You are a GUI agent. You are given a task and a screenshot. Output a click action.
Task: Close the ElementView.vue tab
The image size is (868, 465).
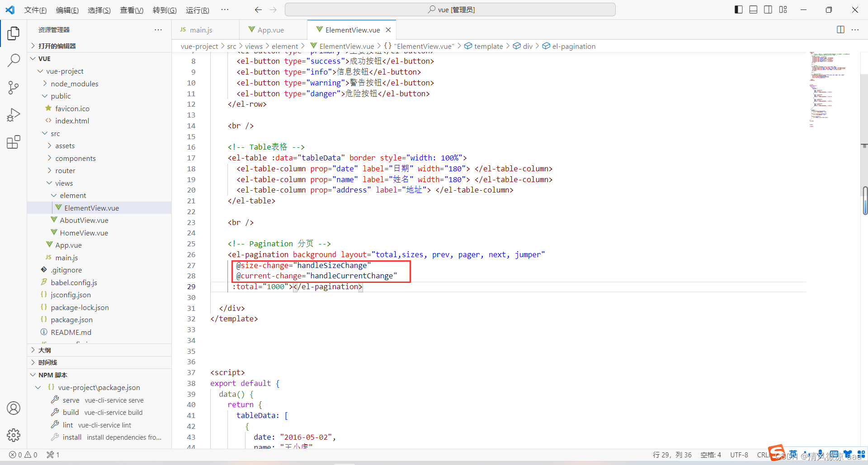(388, 30)
